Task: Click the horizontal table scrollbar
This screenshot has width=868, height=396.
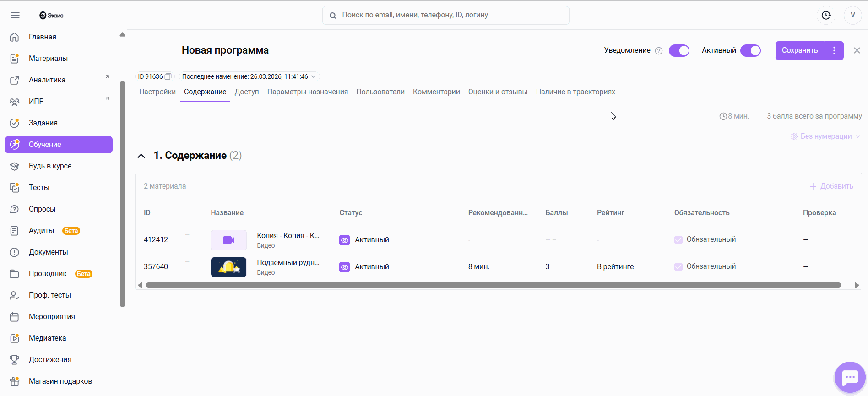Action: 493,285
